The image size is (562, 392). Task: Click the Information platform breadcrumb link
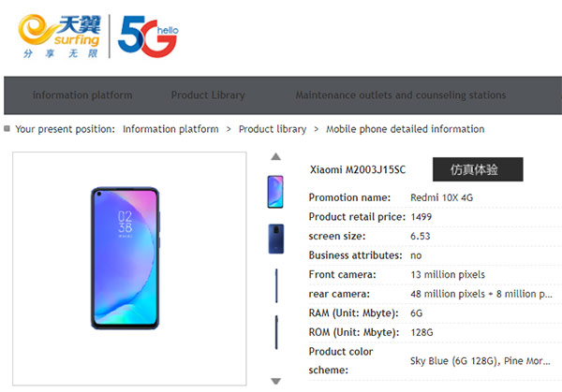(170, 129)
